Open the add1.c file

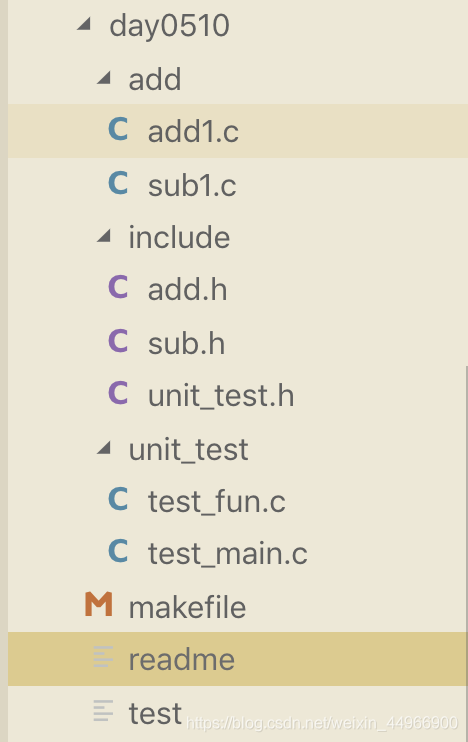(238, 131)
